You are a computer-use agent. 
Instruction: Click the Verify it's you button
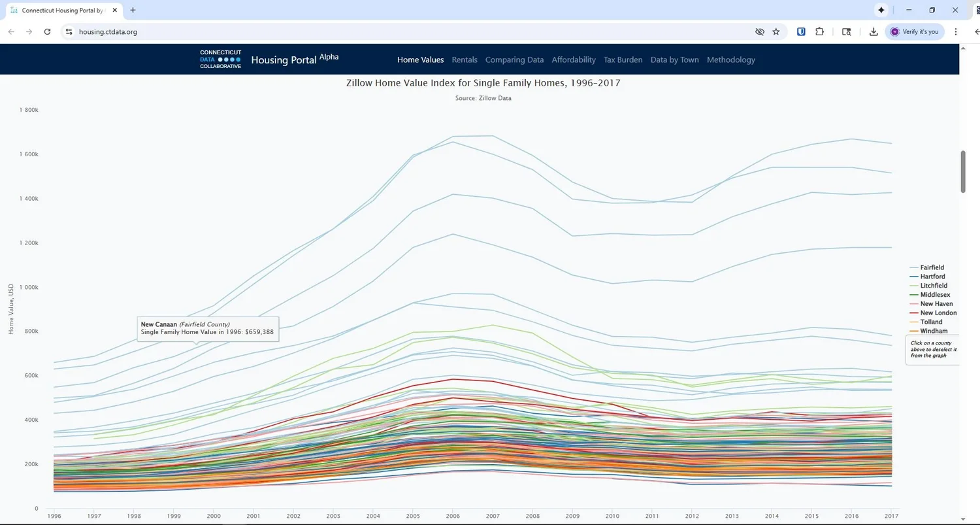point(914,31)
